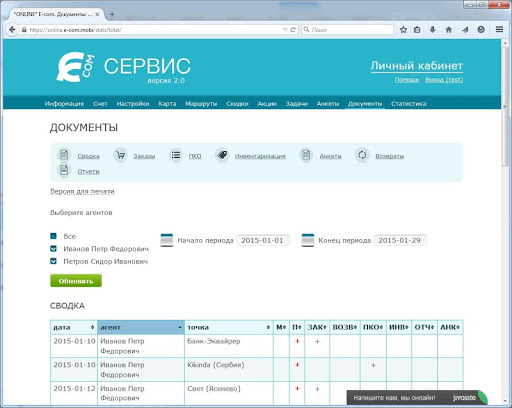Click the Сводка document icon

tap(64, 155)
